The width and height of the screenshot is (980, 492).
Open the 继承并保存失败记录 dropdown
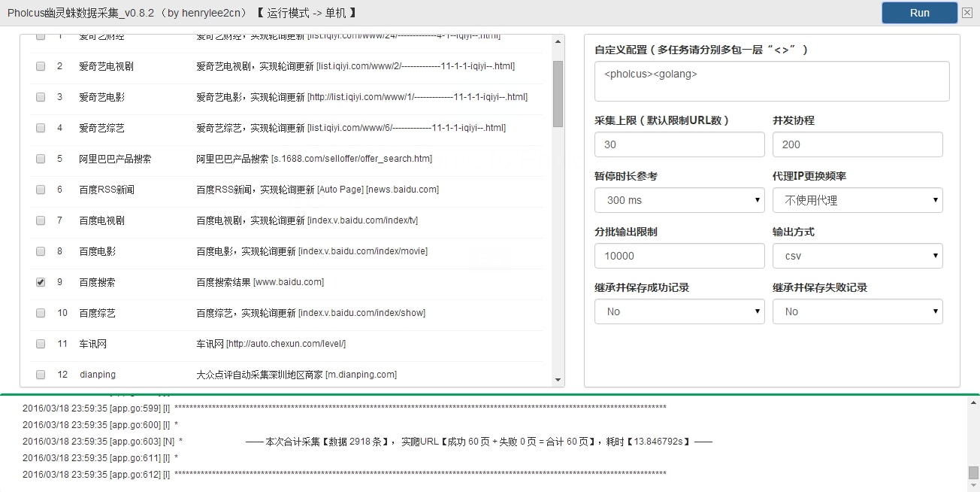(x=857, y=311)
